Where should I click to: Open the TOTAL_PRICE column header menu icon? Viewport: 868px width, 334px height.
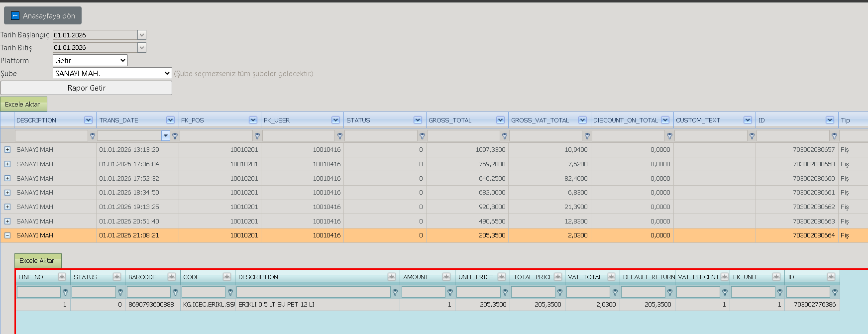(x=558, y=277)
